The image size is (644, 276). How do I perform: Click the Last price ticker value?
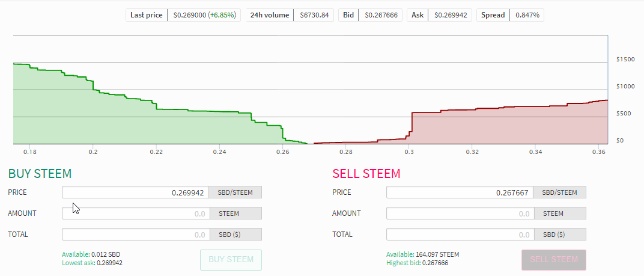(x=204, y=15)
